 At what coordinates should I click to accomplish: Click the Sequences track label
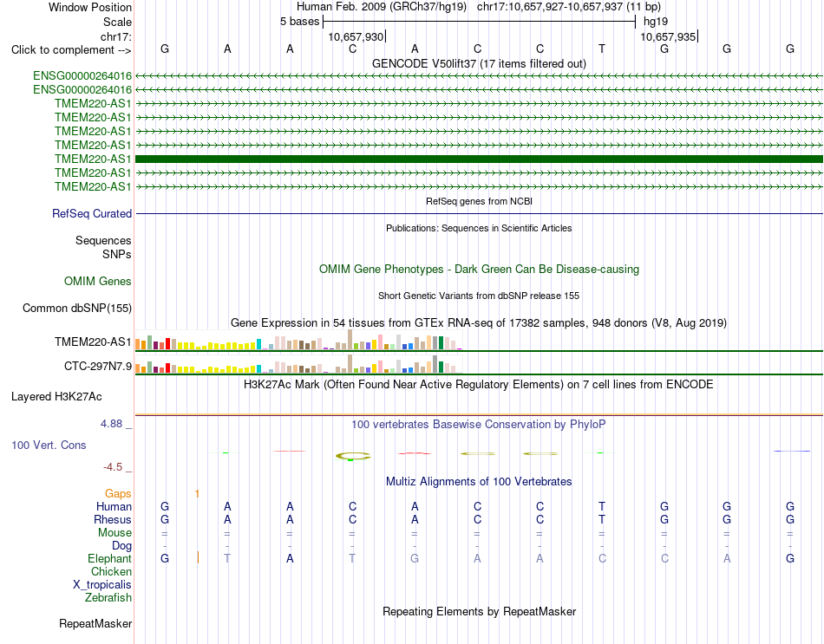(103, 241)
